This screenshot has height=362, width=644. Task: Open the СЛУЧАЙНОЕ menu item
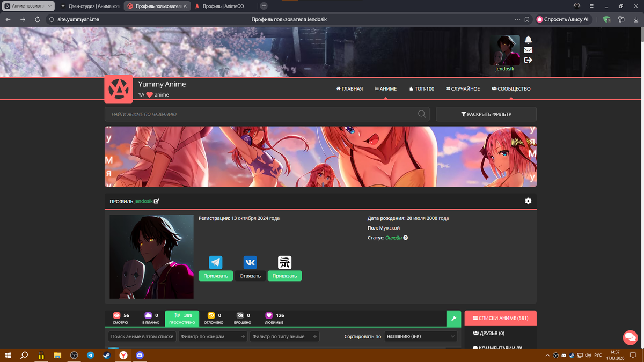click(463, 89)
